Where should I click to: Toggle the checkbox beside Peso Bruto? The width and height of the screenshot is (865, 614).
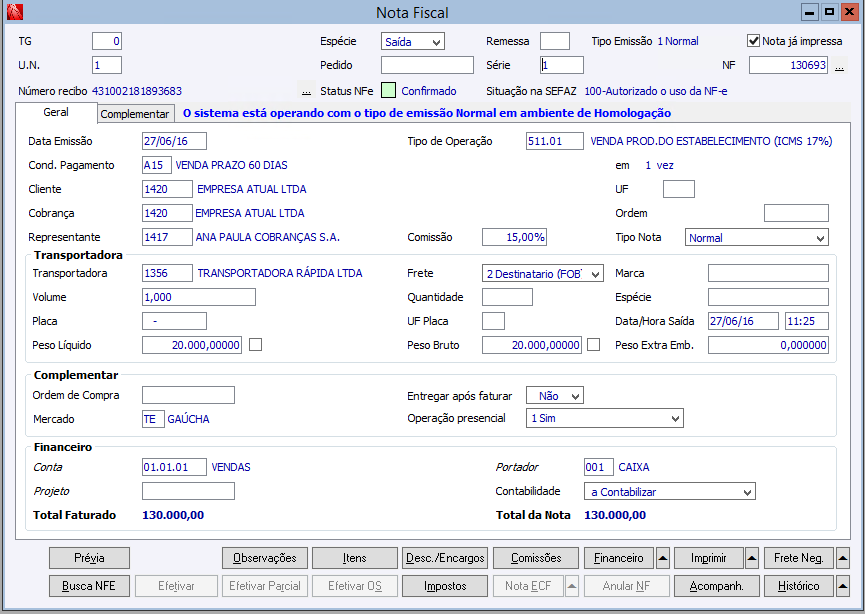pos(594,345)
